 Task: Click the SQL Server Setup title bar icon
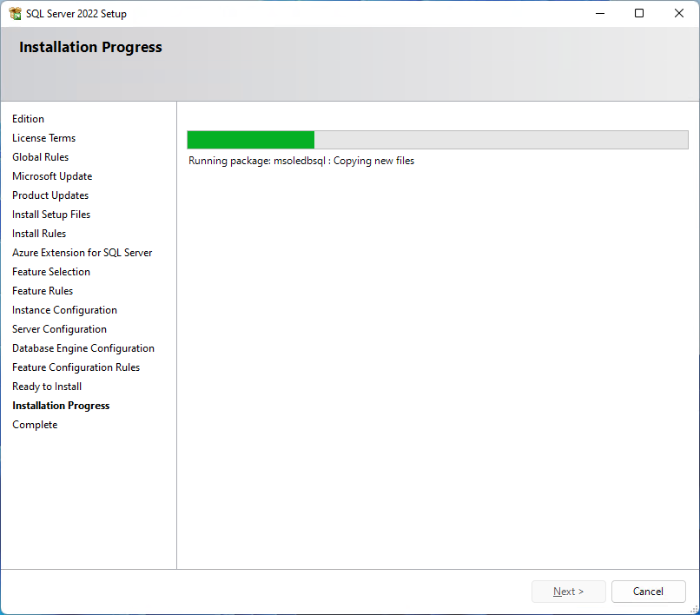pyautogui.click(x=15, y=13)
